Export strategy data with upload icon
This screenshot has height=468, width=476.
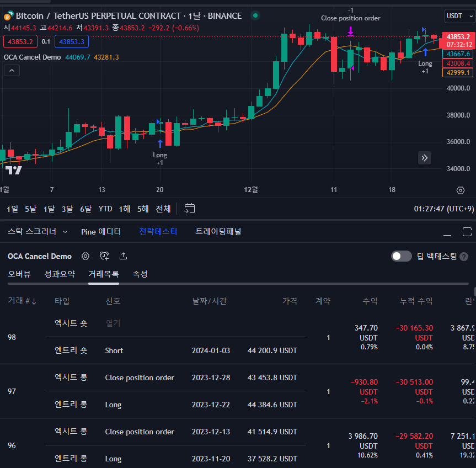[x=123, y=256]
